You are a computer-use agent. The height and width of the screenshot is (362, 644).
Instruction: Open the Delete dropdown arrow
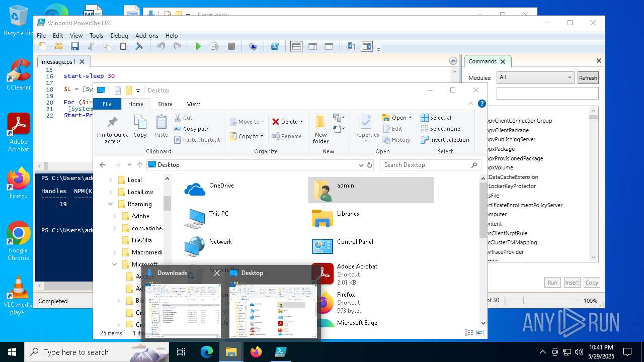(x=301, y=122)
